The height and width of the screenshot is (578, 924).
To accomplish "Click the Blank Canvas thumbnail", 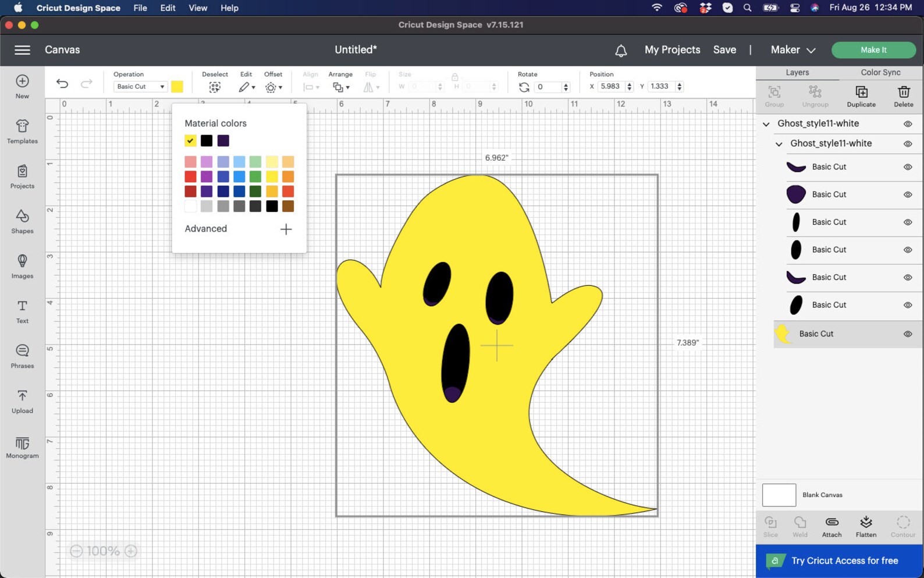I will 779,495.
